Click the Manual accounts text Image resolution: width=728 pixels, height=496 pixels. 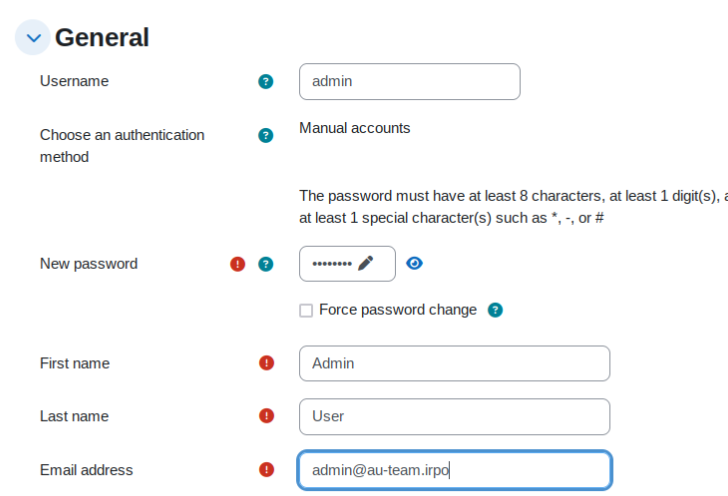pos(354,128)
